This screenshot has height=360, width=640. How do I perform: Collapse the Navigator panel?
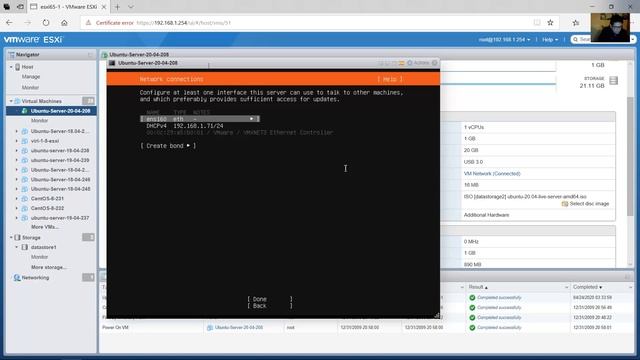pos(90,55)
